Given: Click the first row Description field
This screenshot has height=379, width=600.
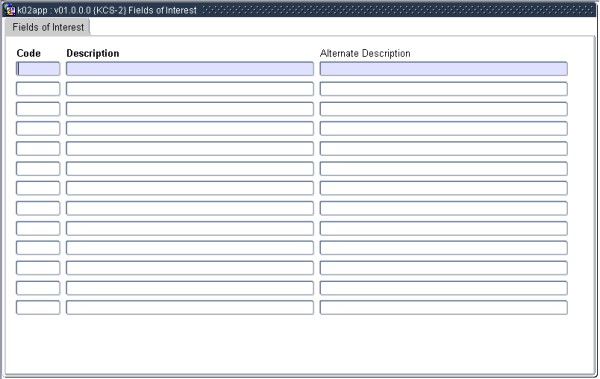Looking at the screenshot, I should point(190,69).
